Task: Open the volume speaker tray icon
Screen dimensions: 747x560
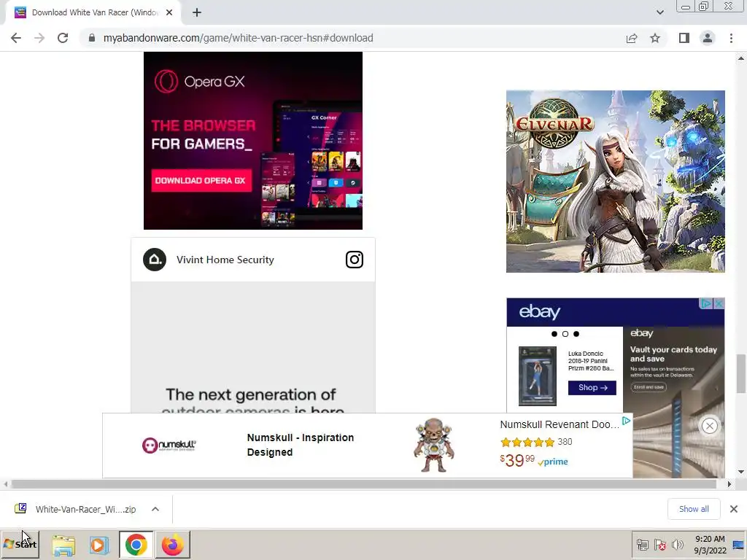Action: click(x=676, y=545)
